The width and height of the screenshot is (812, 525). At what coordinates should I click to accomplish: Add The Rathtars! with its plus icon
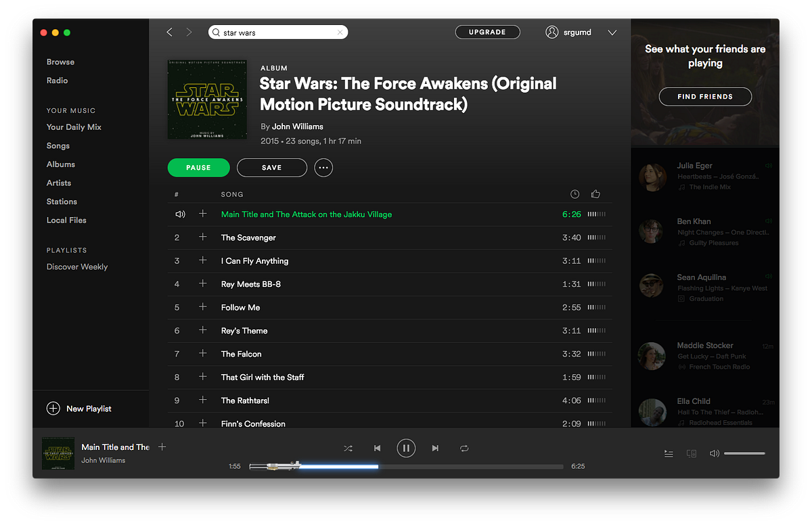[202, 400]
